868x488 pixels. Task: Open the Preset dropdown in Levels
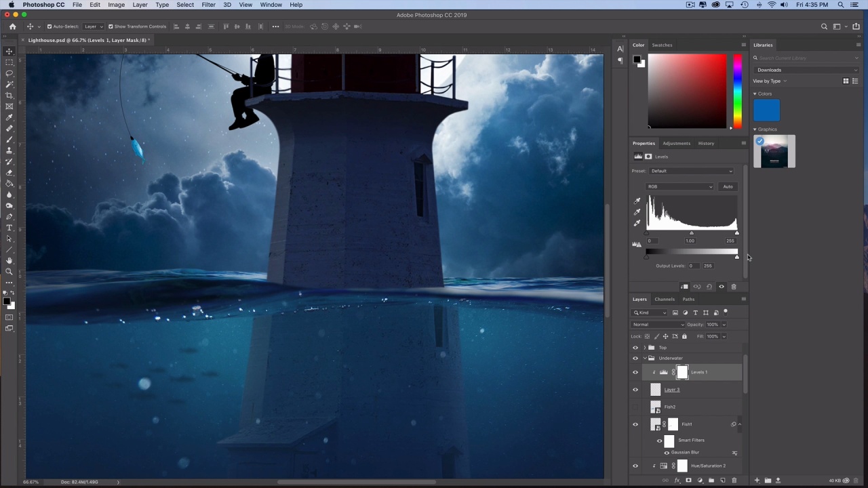tap(691, 171)
